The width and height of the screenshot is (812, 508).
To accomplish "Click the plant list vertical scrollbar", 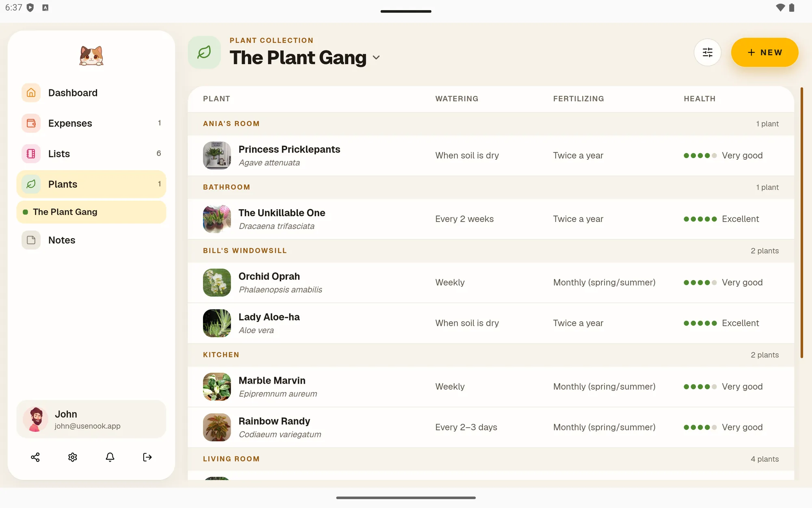I will point(802,223).
